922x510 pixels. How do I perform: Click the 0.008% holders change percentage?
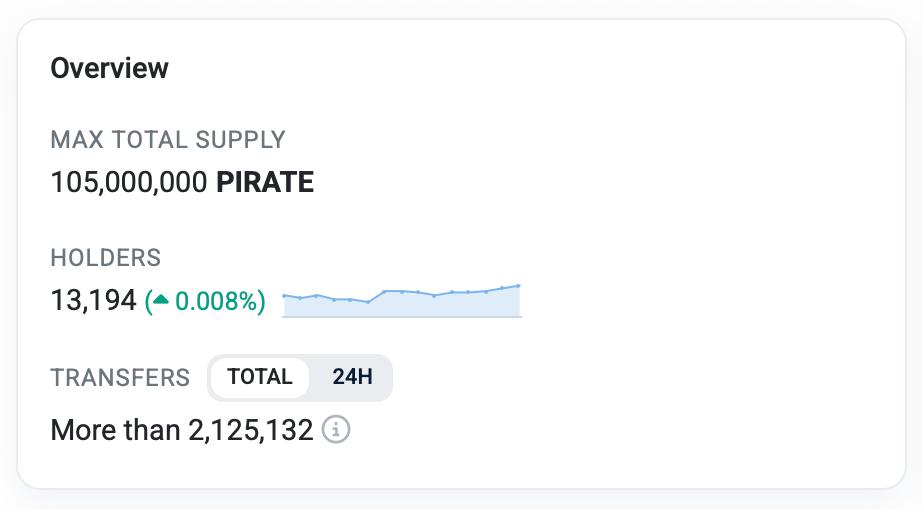(217, 301)
